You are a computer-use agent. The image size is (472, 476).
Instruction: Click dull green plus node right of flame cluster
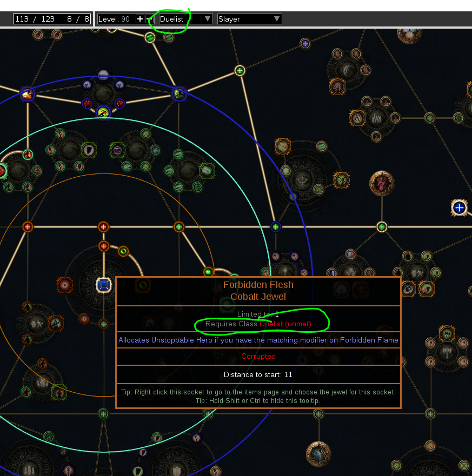point(430,118)
